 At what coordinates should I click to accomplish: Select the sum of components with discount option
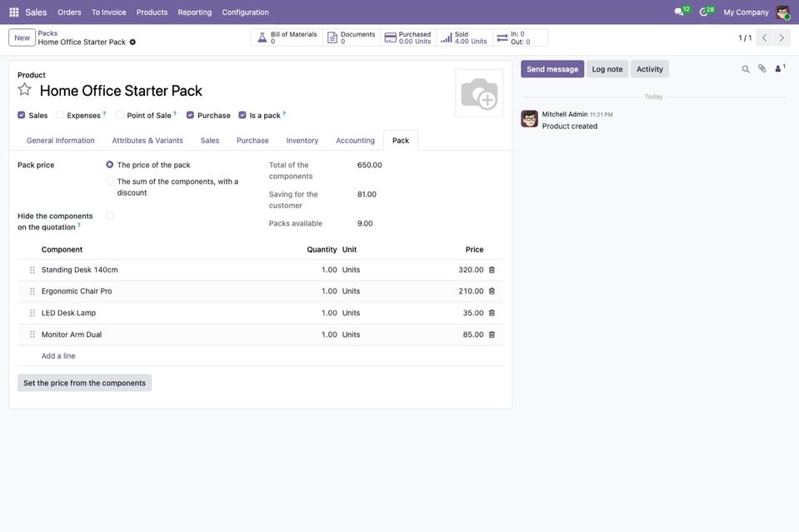pyautogui.click(x=109, y=181)
